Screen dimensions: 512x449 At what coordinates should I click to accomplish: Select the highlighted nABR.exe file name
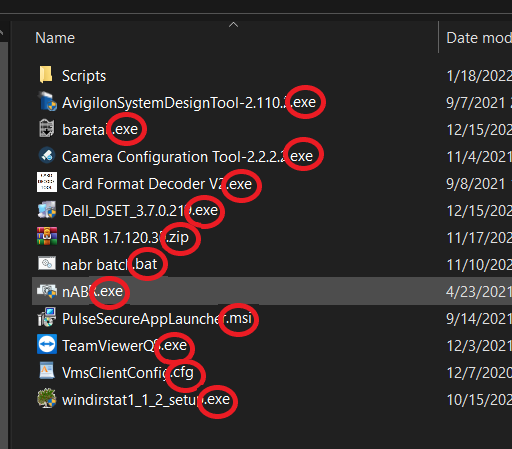click(92, 292)
